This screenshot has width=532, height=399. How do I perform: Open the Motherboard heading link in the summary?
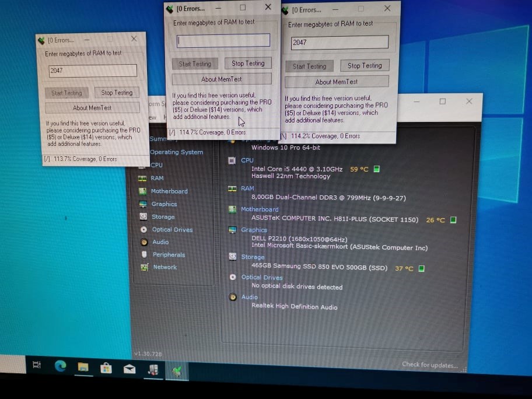260,209
